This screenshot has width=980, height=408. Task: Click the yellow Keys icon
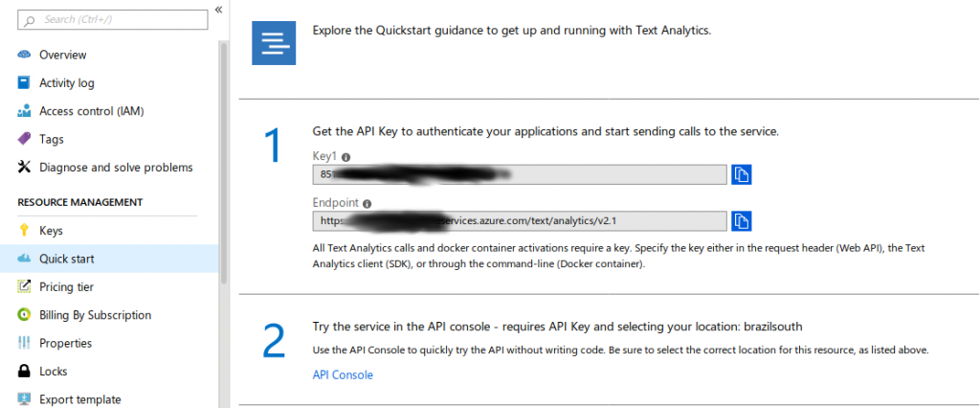click(24, 230)
